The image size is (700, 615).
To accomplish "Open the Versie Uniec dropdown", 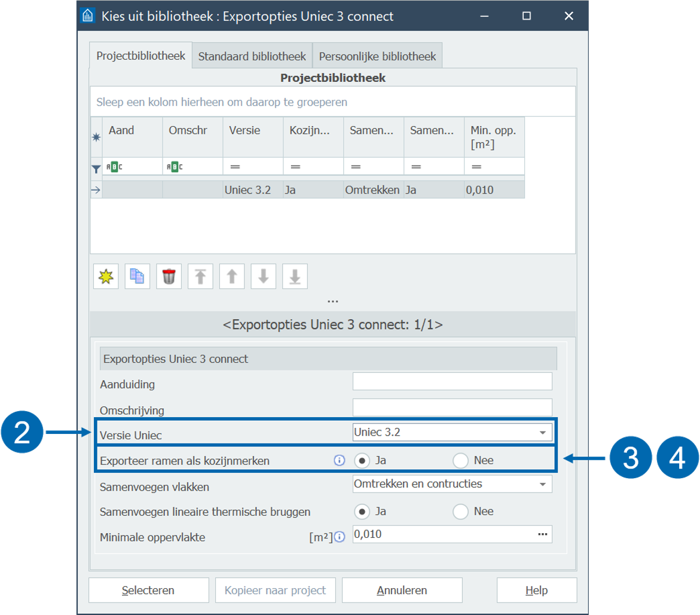I will (542, 432).
